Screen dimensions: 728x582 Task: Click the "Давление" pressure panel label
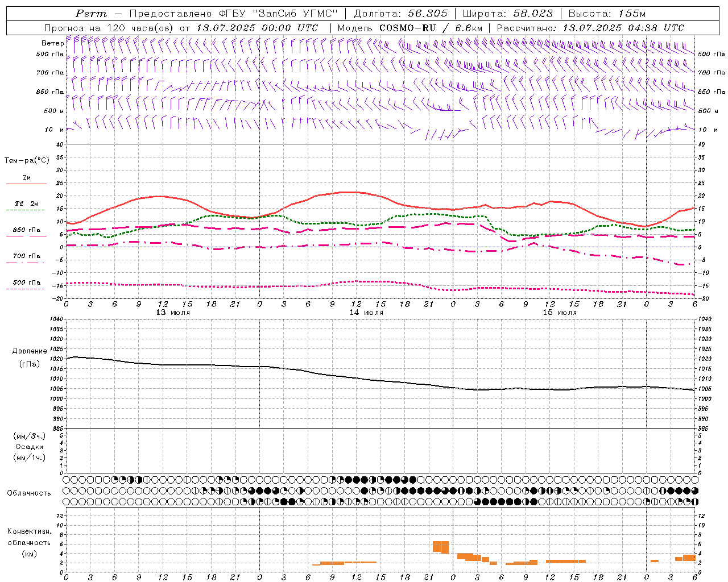click(30, 351)
